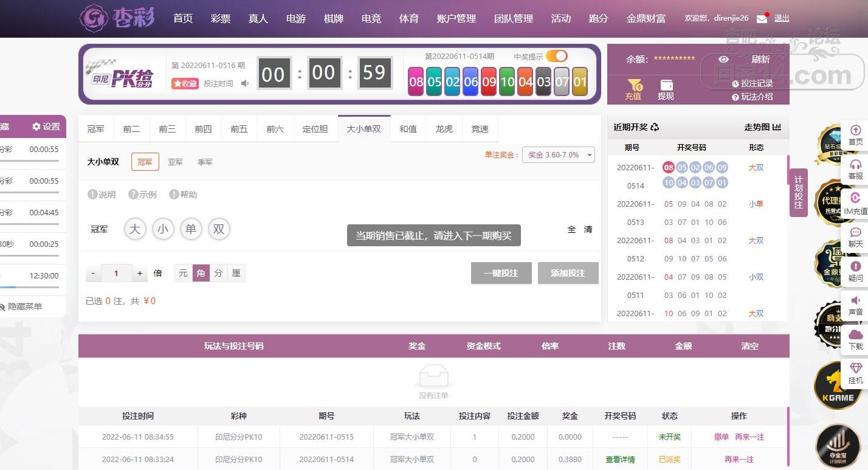Switch to the 前二 play tab
Screen dimensions: 868x470
(x=131, y=128)
